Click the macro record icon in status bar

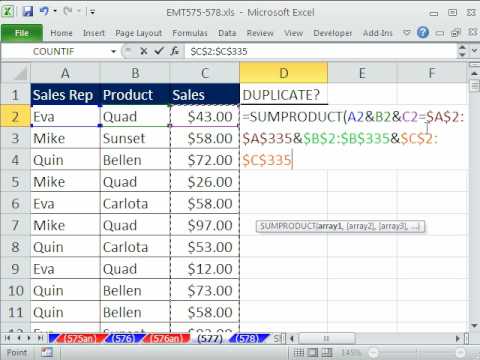point(47,352)
